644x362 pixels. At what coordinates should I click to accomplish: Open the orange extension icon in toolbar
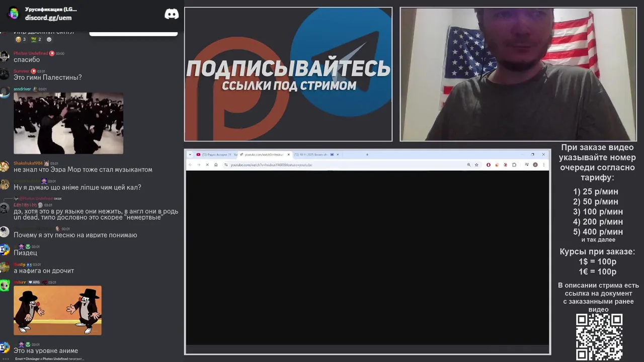pos(497,165)
